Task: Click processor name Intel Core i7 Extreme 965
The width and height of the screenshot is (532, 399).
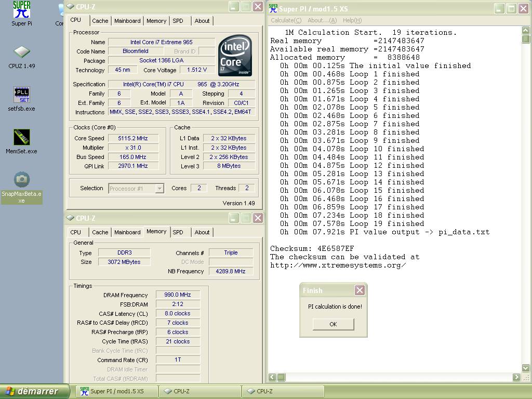Action: [x=162, y=42]
